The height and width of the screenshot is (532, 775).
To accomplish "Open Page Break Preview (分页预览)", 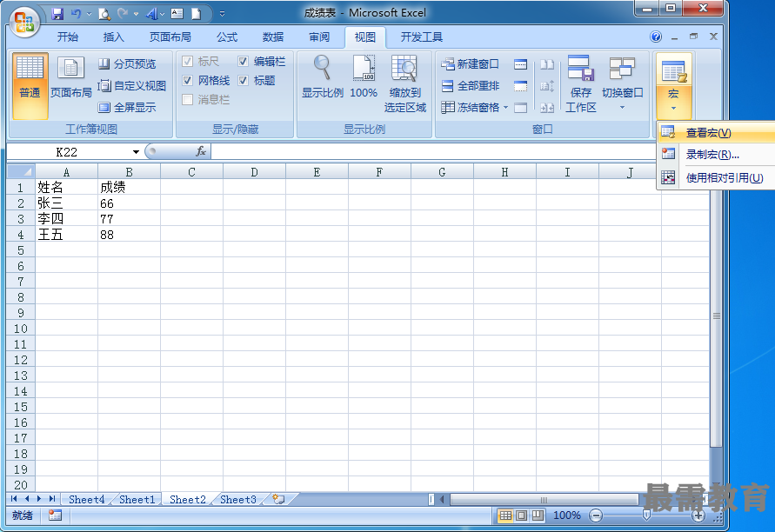I will 127,64.
